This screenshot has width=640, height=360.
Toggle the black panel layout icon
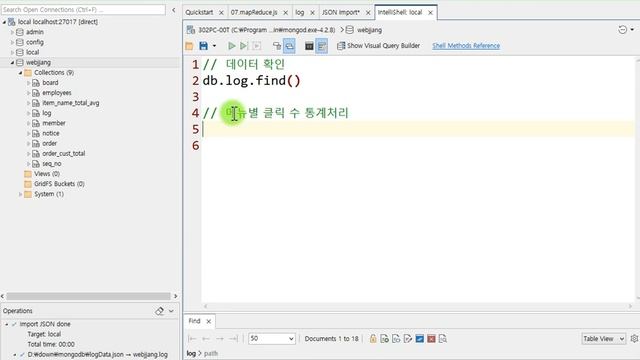coord(309,46)
